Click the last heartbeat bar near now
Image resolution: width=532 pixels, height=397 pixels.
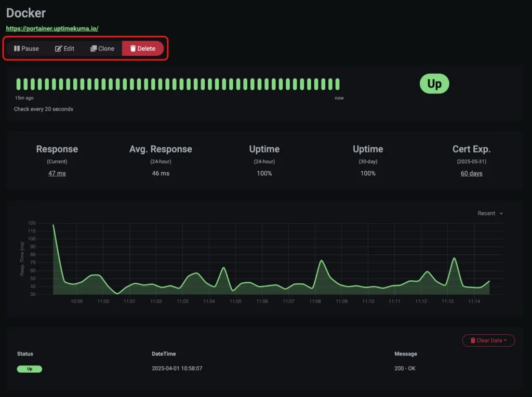[338, 84]
